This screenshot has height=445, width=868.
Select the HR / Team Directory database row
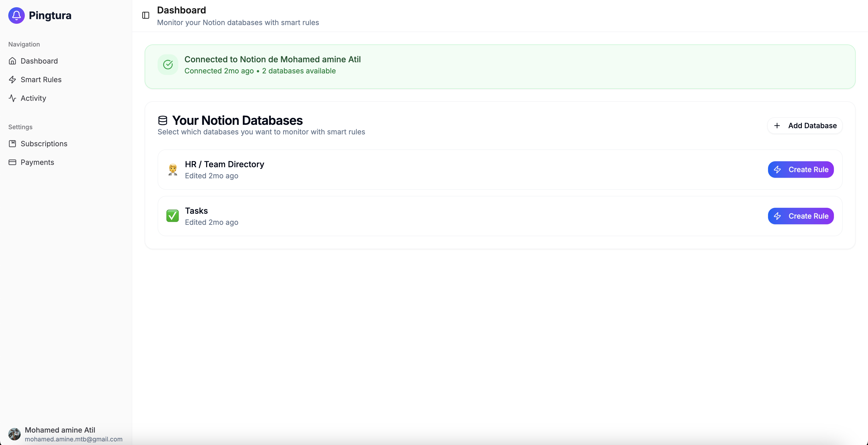click(404, 170)
